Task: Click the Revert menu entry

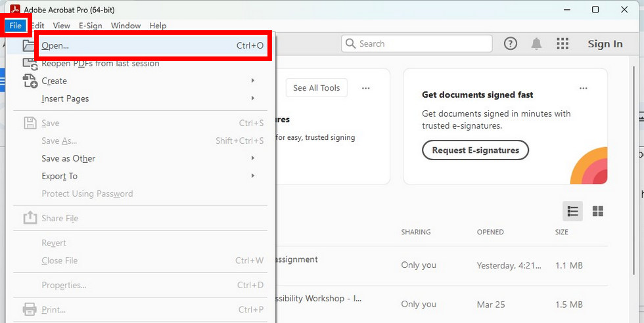Action: click(139, 243)
